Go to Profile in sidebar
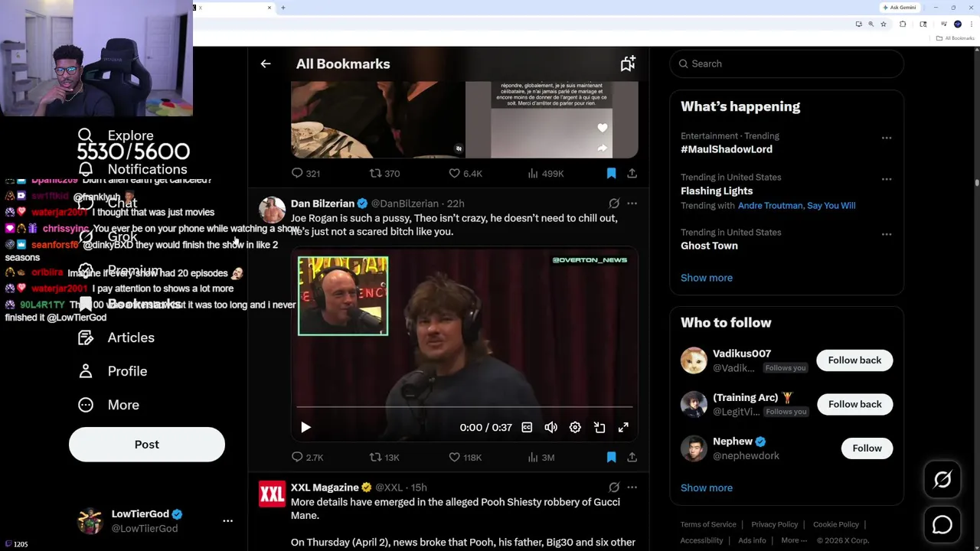Viewport: 980px width, 551px height. click(113, 371)
